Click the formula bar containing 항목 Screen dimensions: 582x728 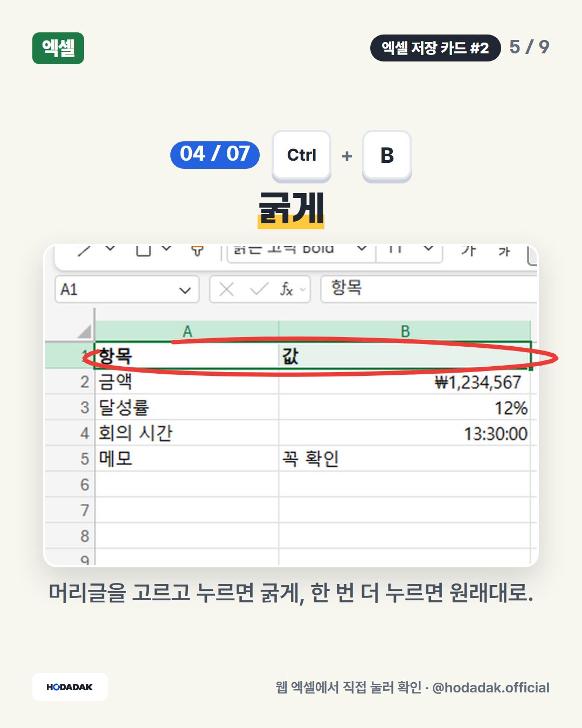pos(429,289)
